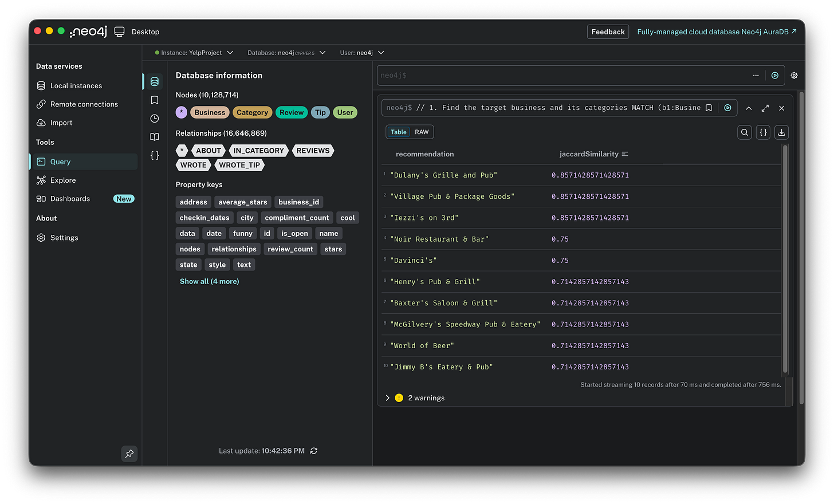Image resolution: width=834 pixels, height=504 pixels.
Task: Click the ABOUT relationship type
Action: (x=208, y=151)
